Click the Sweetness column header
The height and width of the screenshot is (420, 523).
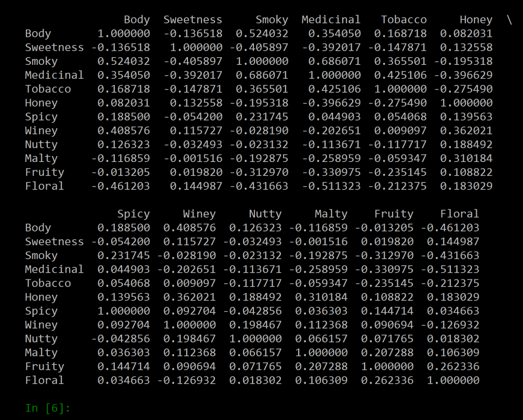click(193, 20)
